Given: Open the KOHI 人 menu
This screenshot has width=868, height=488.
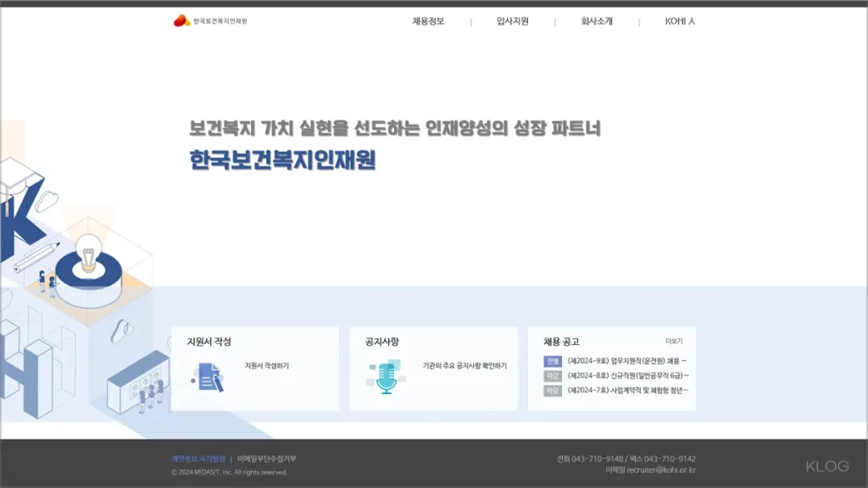Looking at the screenshot, I should 680,21.
